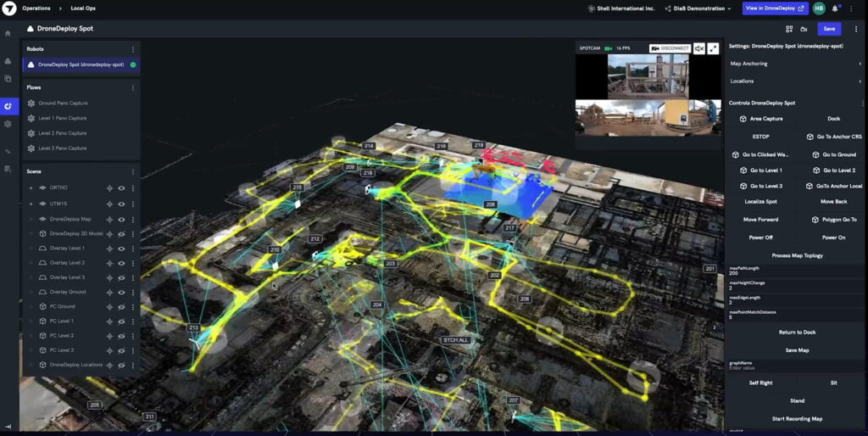Image resolution: width=868 pixels, height=436 pixels.
Task: Hide the ORTHO layer visibility
Action: (x=121, y=188)
